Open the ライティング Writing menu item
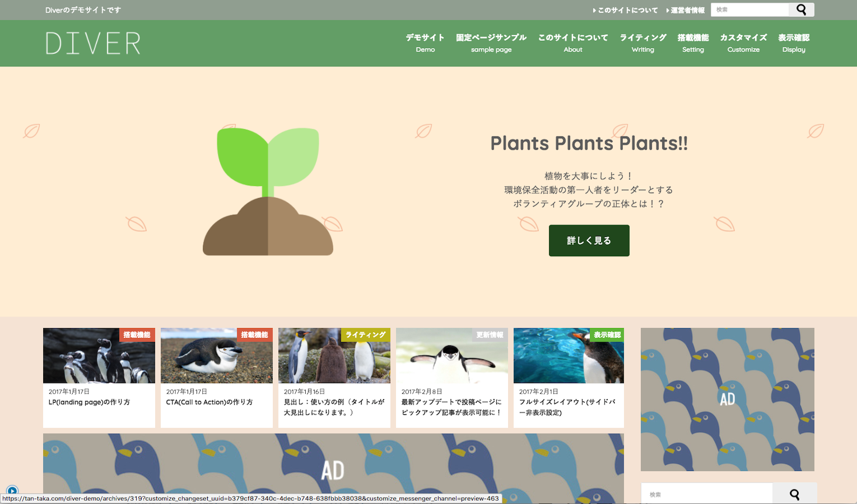This screenshot has width=857, height=504. 643,43
